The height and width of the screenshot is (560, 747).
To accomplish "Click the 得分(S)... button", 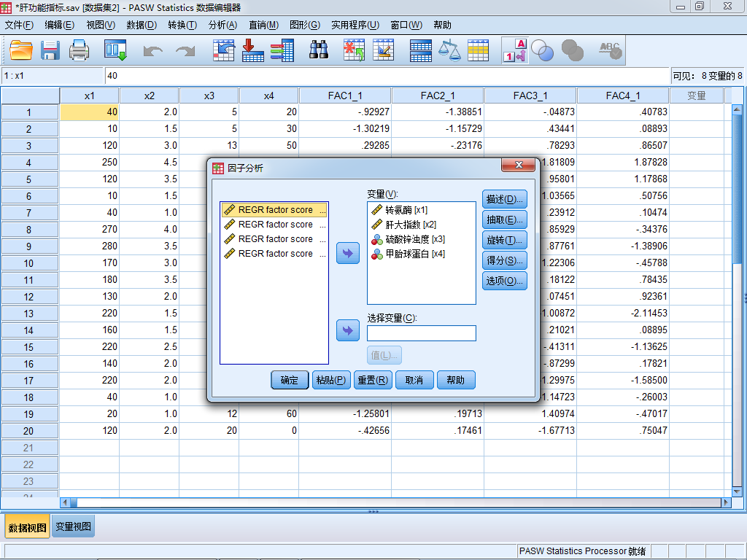I will coord(505,260).
